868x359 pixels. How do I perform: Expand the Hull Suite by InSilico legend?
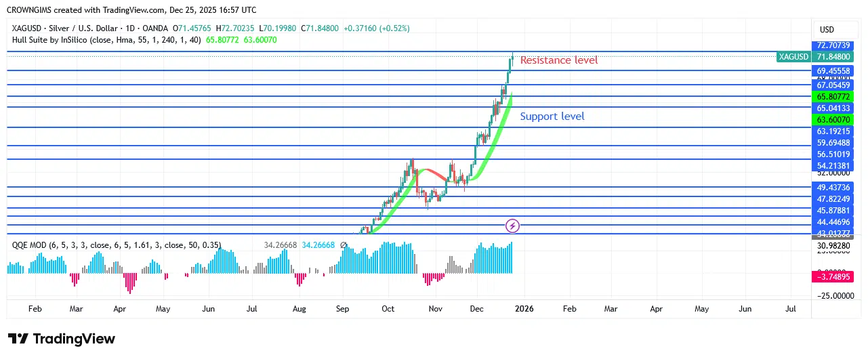point(106,40)
